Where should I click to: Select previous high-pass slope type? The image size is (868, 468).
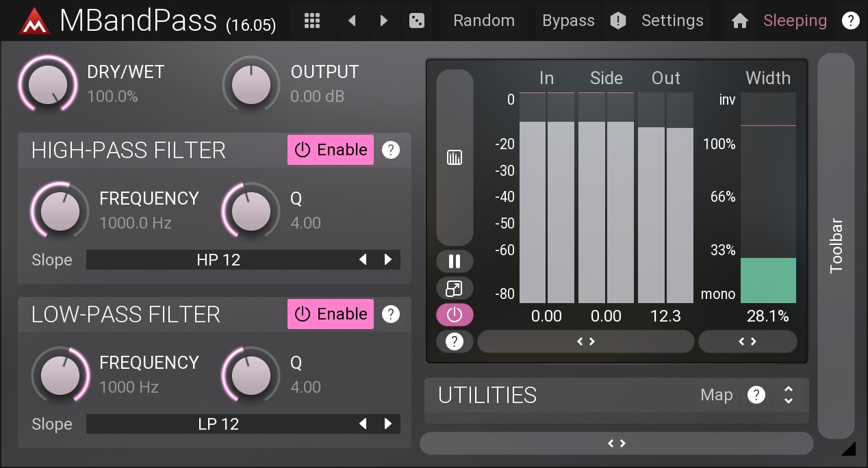point(363,260)
